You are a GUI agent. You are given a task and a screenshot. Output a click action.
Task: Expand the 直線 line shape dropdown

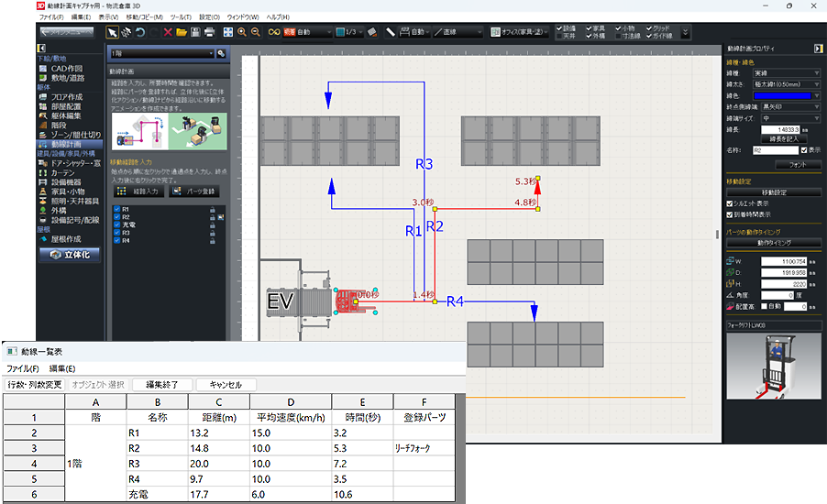[x=460, y=32]
